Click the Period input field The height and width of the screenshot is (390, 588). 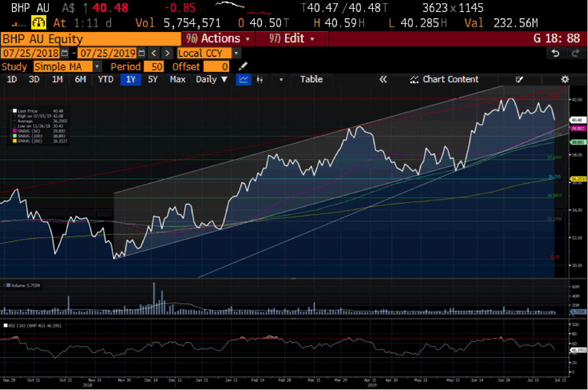pyautogui.click(x=153, y=66)
